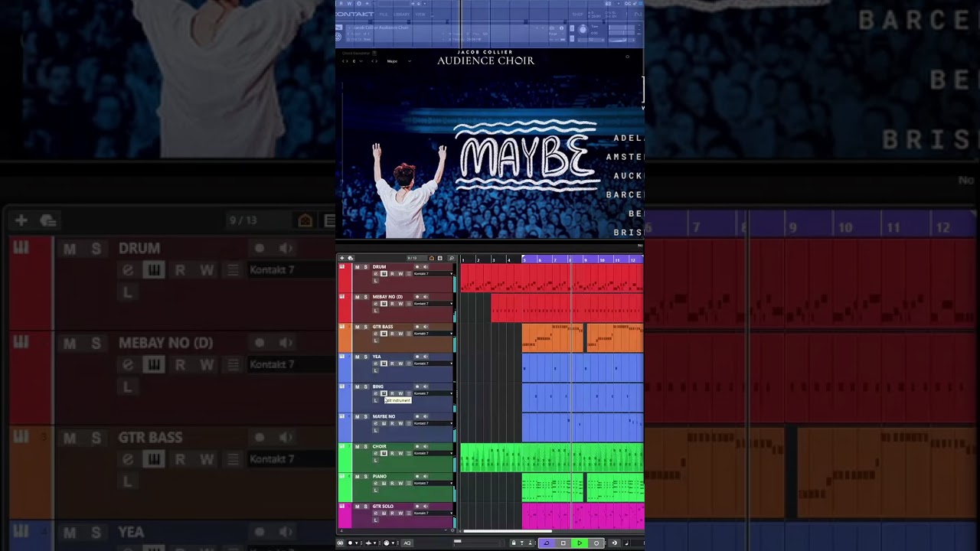Open the Kontakt FILE menu
This screenshot has height=551, width=980.
[x=384, y=15]
